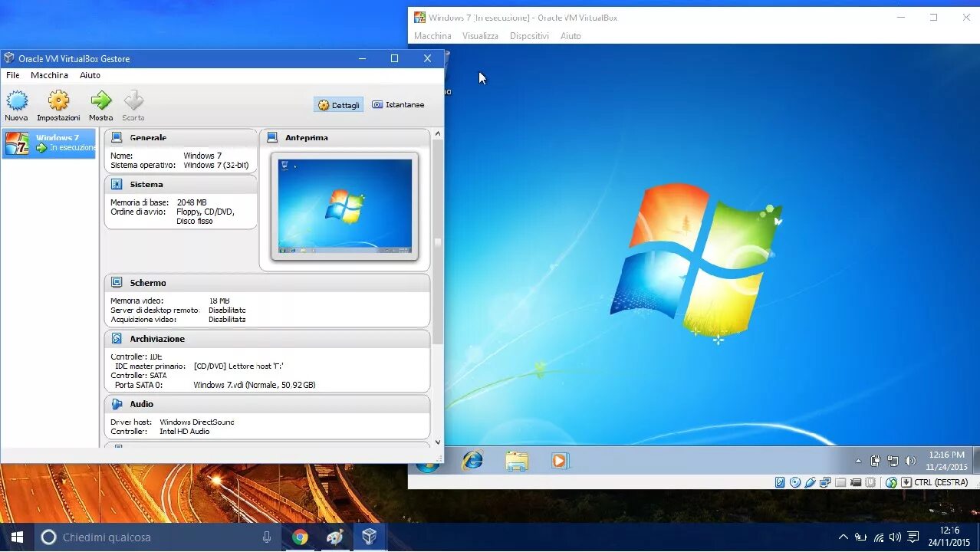980x552 pixels.
Task: Open Windows Media Player in guest taskbar
Action: (560, 461)
